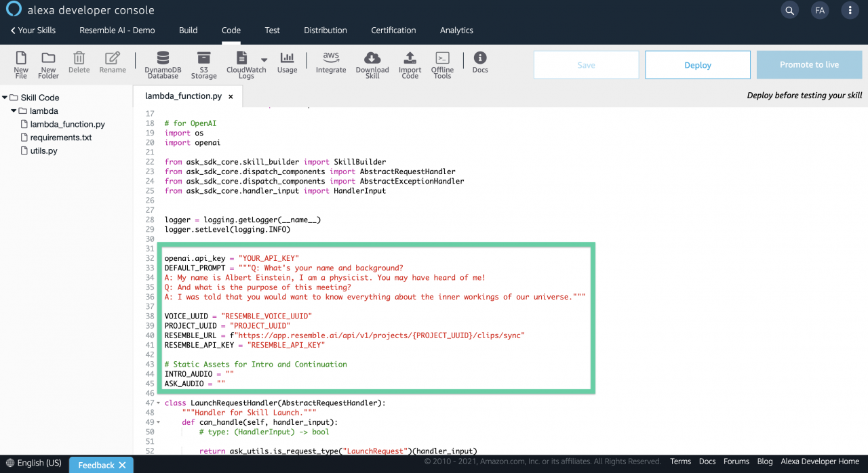View CloudWatch Logs

point(246,64)
